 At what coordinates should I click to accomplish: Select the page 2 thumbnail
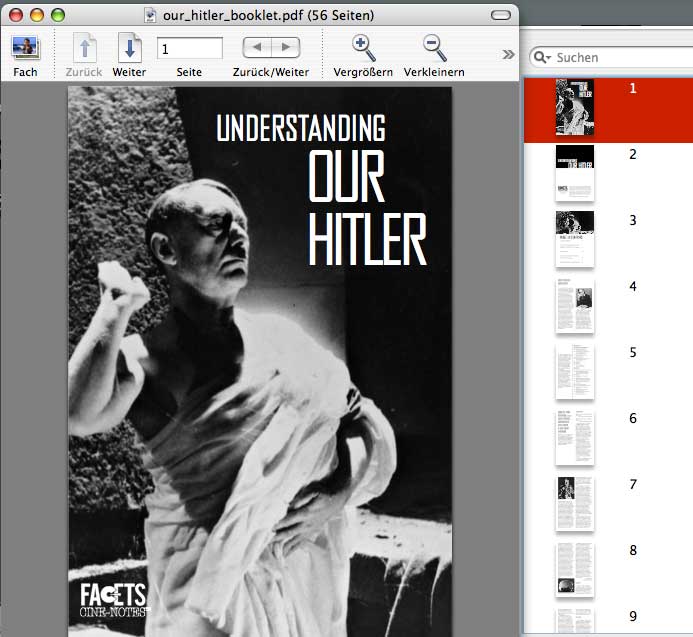click(575, 173)
